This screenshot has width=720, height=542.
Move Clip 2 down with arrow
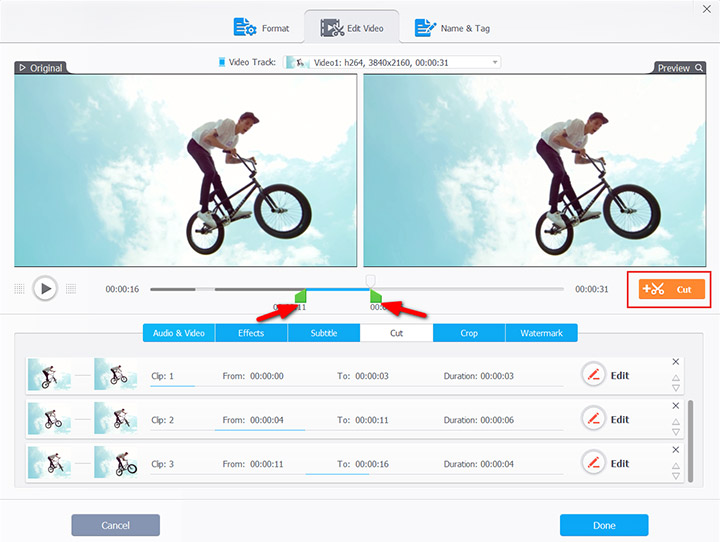coord(676,432)
